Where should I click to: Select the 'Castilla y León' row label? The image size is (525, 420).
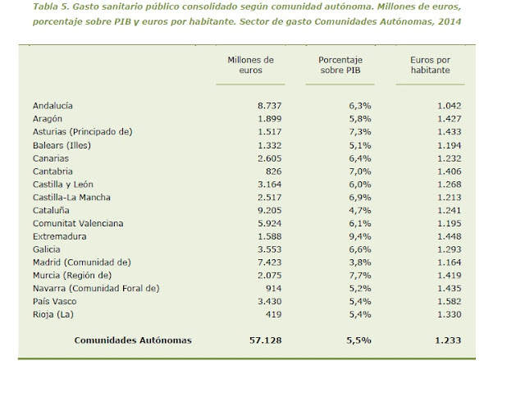click(63, 185)
